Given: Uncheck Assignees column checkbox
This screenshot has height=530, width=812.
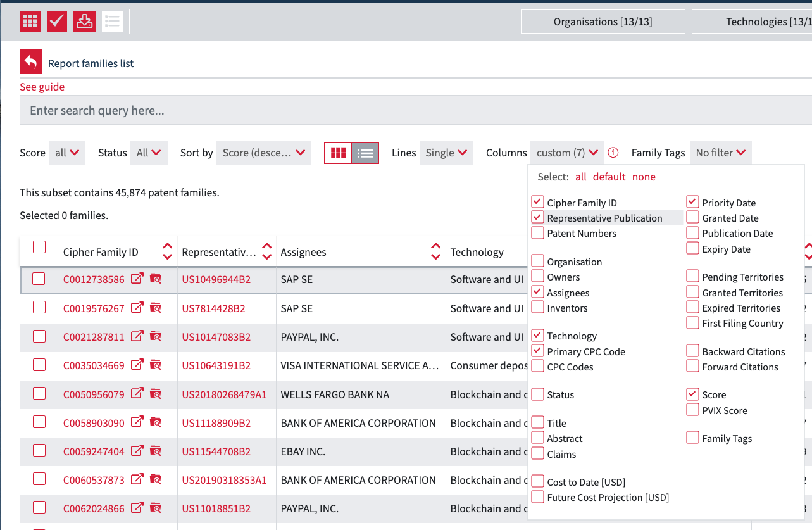Looking at the screenshot, I should point(537,292).
